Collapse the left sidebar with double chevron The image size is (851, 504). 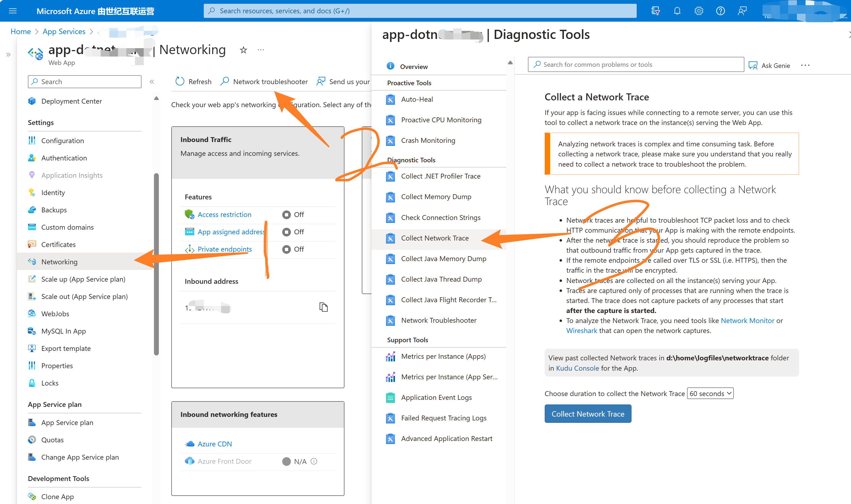pos(152,81)
